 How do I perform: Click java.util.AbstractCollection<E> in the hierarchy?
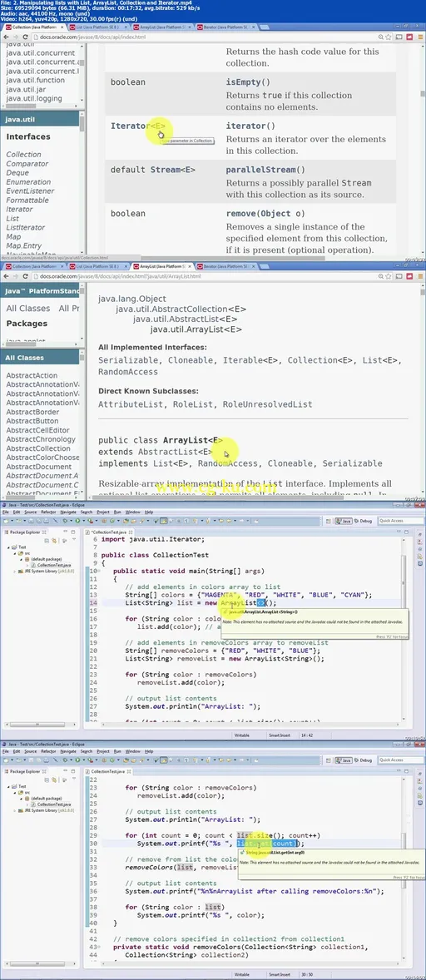click(x=181, y=309)
